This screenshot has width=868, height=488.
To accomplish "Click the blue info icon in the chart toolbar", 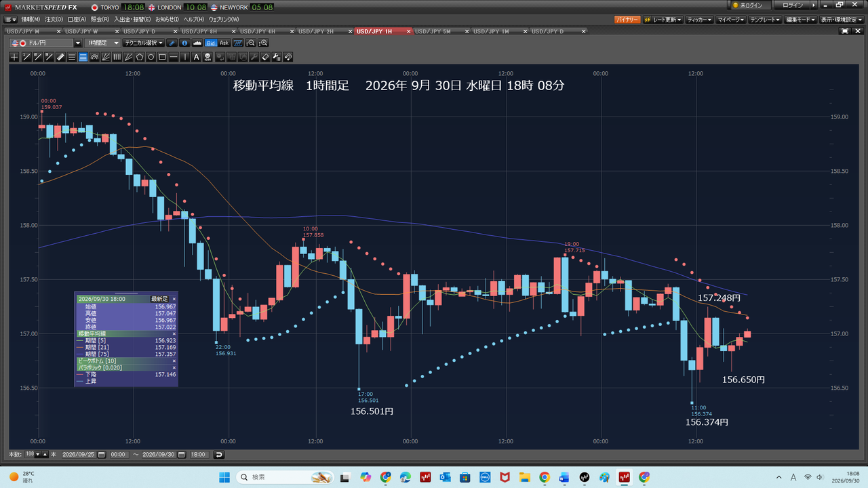I will [184, 43].
